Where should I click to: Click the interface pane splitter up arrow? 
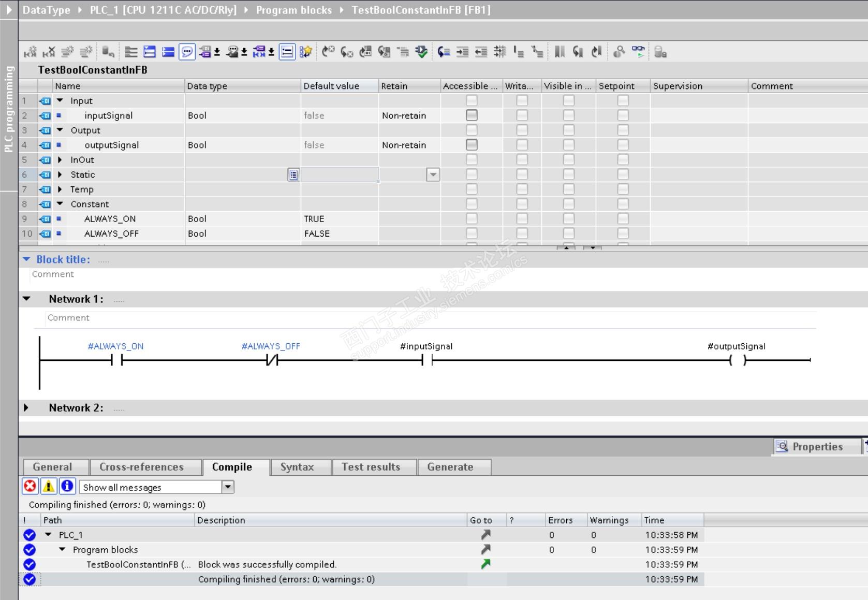pos(566,248)
